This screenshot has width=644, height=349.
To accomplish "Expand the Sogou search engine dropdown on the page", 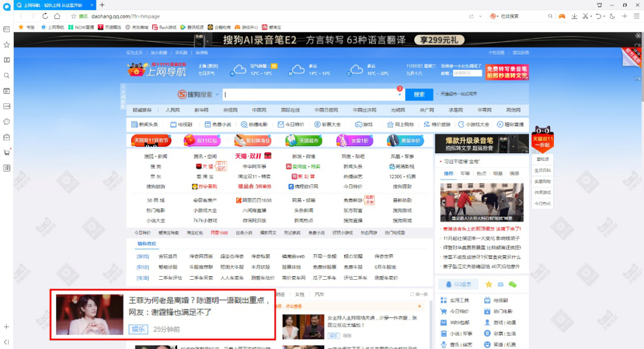I will point(217,94).
